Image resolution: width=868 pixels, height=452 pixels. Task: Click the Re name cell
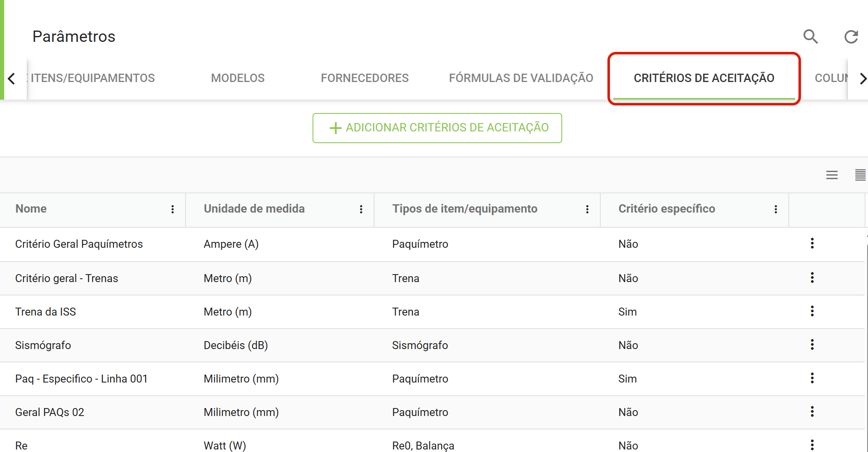[x=21, y=446]
